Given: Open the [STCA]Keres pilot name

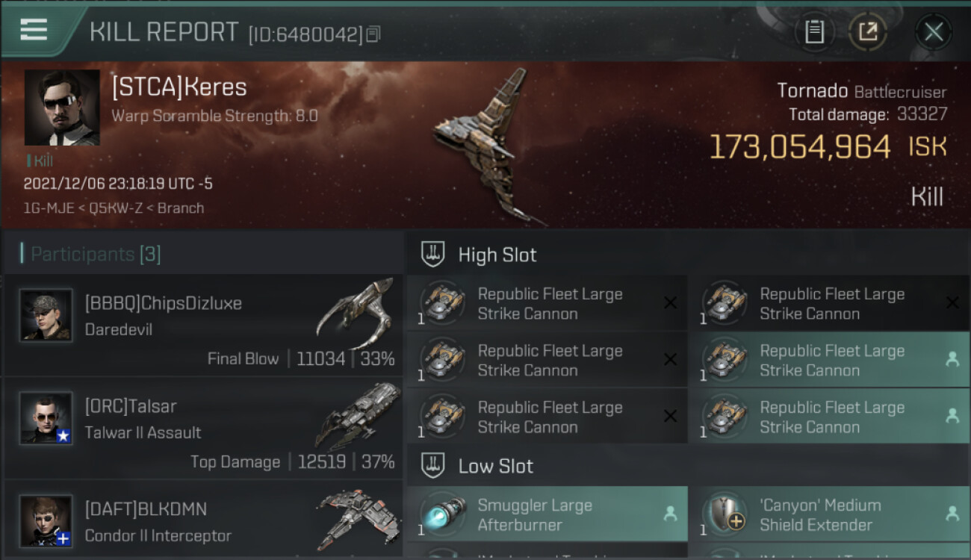Looking at the screenshot, I should (x=179, y=87).
